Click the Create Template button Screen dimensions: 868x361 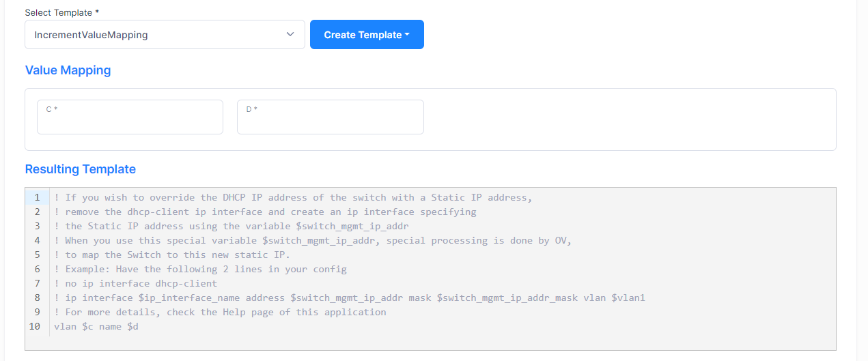(362, 35)
